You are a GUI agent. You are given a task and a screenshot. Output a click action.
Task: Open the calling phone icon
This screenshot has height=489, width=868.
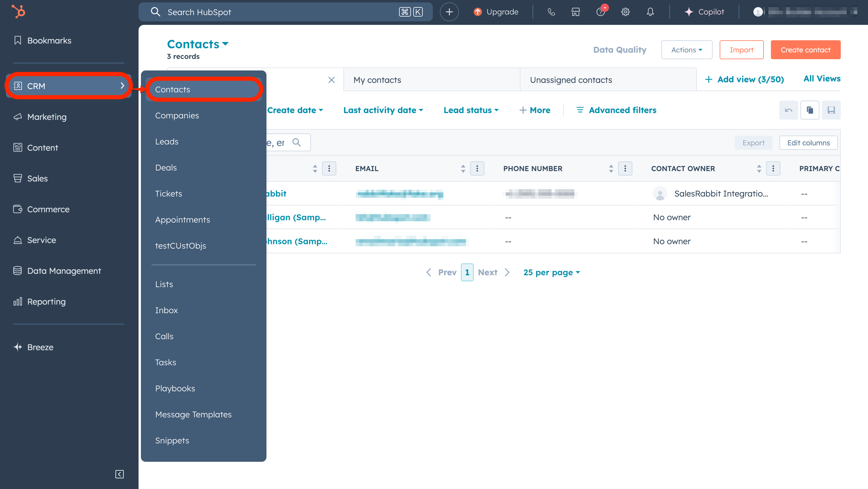[551, 12]
